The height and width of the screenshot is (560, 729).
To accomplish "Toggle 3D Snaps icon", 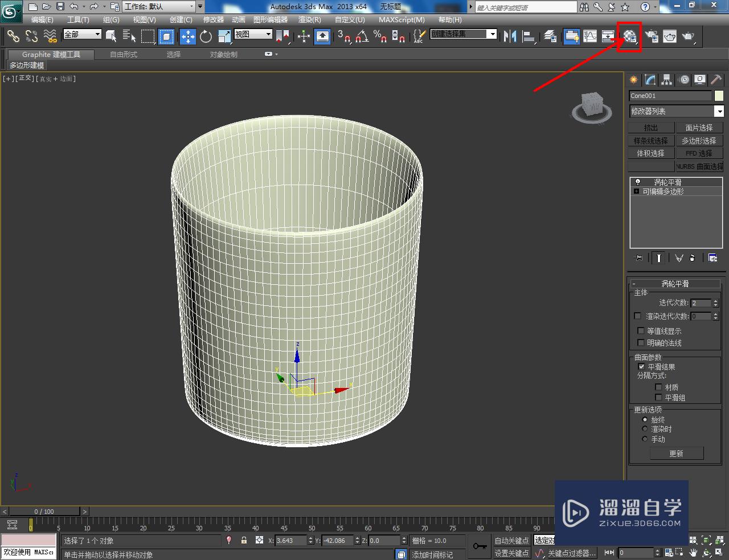I will 343,36.
